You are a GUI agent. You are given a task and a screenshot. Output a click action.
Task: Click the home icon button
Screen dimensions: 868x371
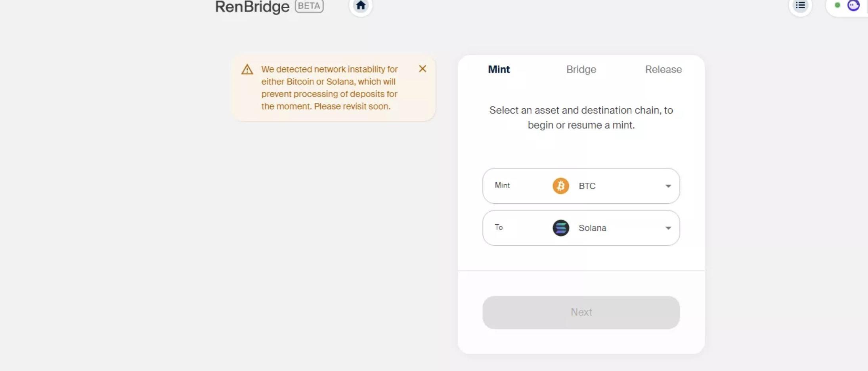pyautogui.click(x=360, y=6)
